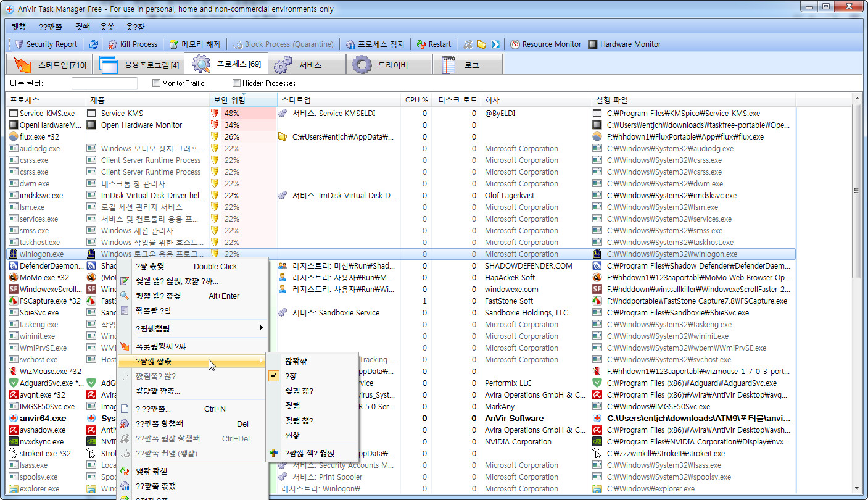Image resolution: width=868 pixels, height=500 pixels.
Task: Click the 프로세스 정지 toolbar button
Action: click(375, 44)
